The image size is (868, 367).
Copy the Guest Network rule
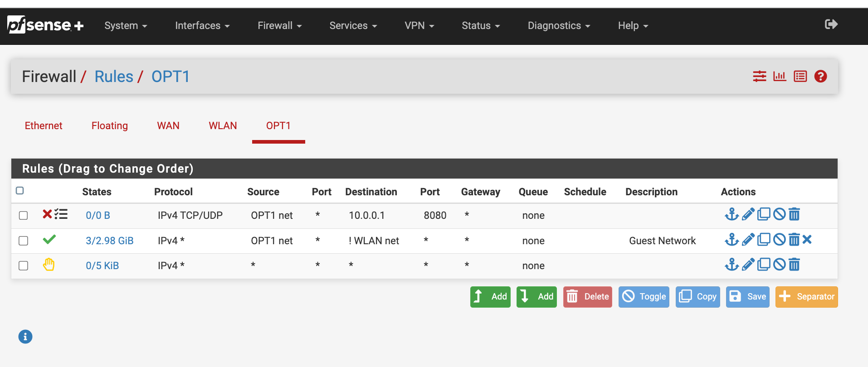pyautogui.click(x=764, y=239)
